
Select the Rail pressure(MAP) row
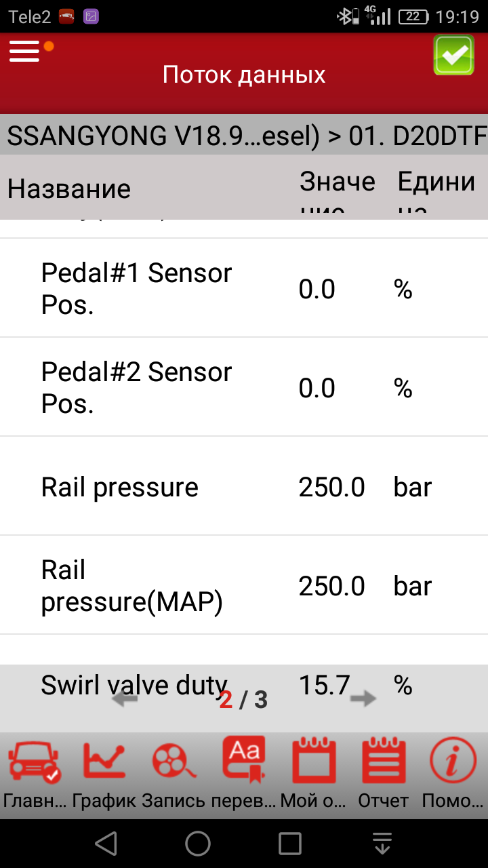point(244,586)
